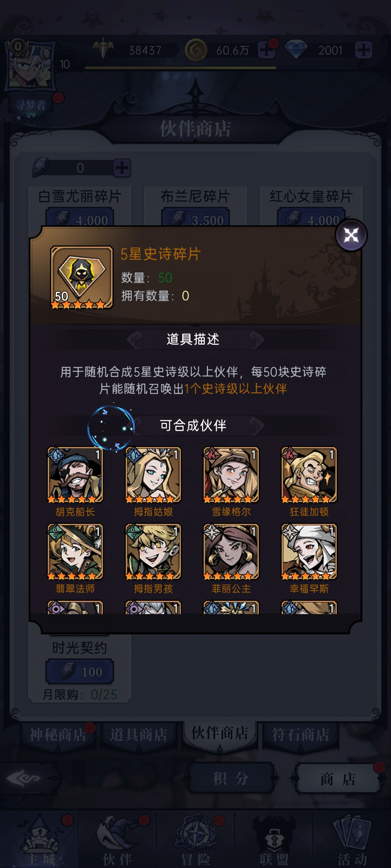Image resolution: width=391 pixels, height=868 pixels.
Task: Click the 积分 button
Action: pyautogui.click(x=231, y=778)
